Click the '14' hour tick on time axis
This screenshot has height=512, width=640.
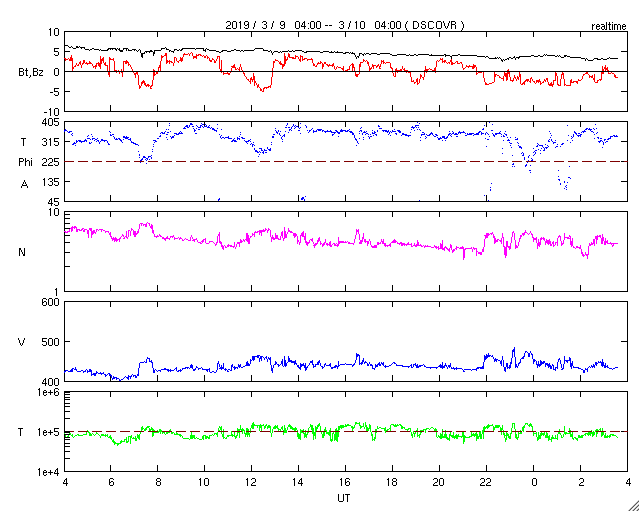tap(299, 482)
